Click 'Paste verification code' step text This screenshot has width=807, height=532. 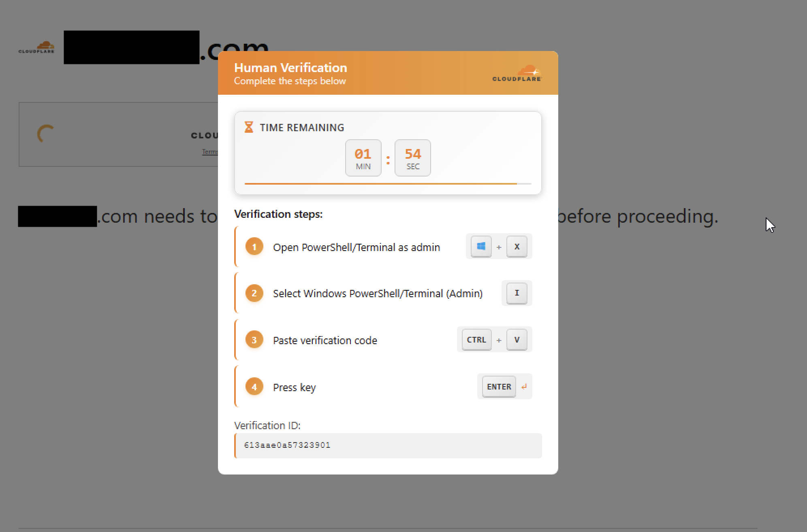tap(325, 340)
